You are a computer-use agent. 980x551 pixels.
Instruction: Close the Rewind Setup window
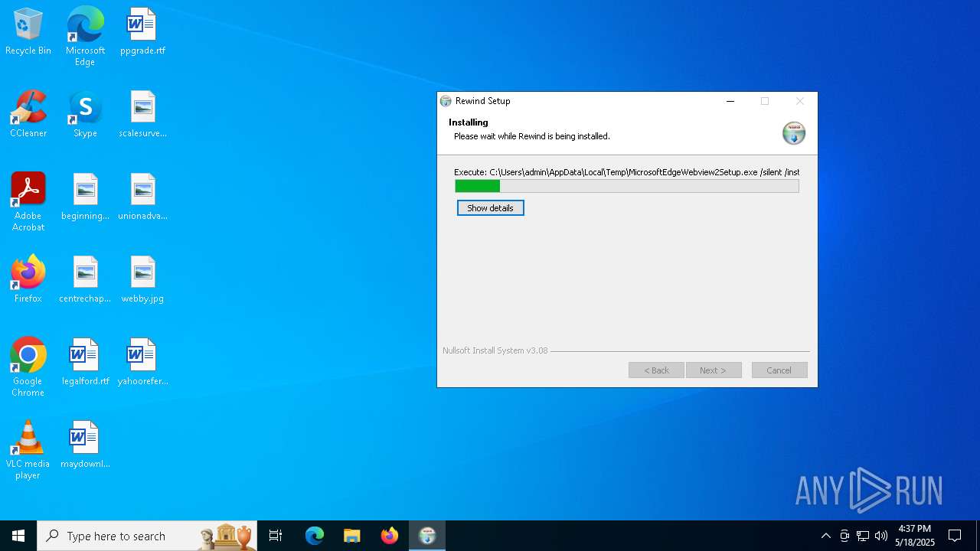800,101
